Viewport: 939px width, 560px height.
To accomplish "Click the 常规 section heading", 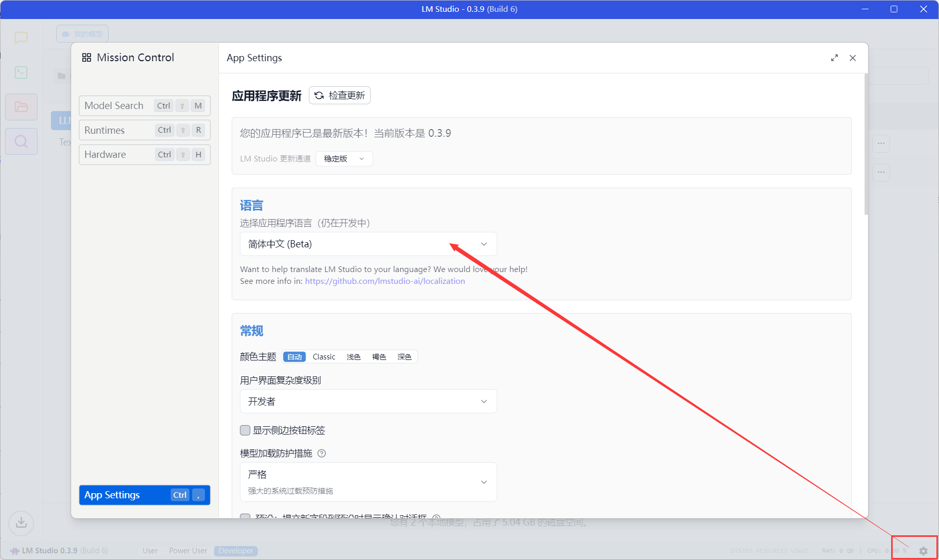I will [252, 331].
